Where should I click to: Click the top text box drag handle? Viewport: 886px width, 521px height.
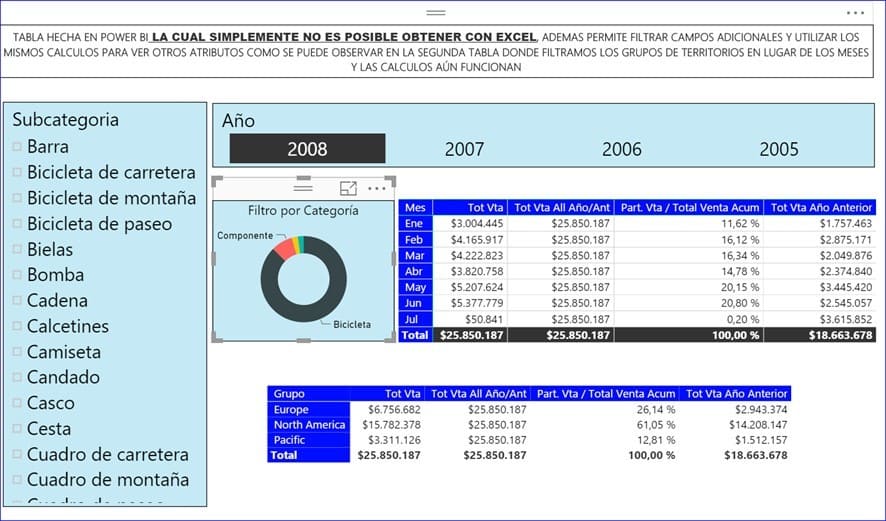[x=436, y=13]
